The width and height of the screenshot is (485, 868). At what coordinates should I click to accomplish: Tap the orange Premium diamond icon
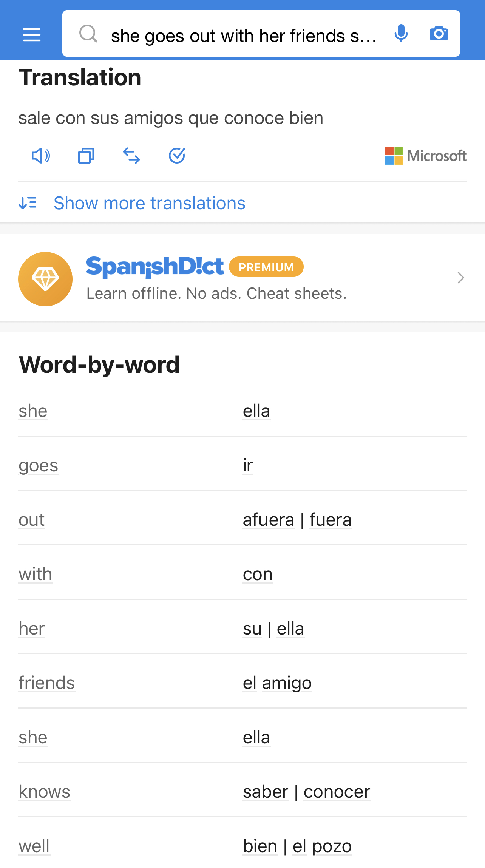[45, 279]
